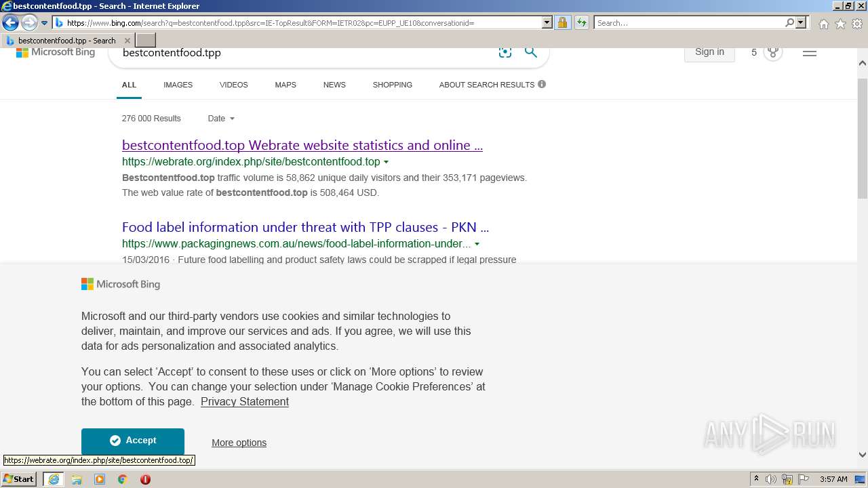Click the IE Home icon
The width and height of the screenshot is (868, 488).
point(823,24)
